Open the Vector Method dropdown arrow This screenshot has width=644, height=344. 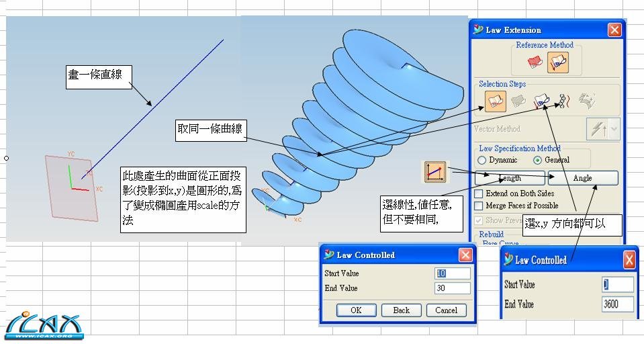(x=614, y=129)
